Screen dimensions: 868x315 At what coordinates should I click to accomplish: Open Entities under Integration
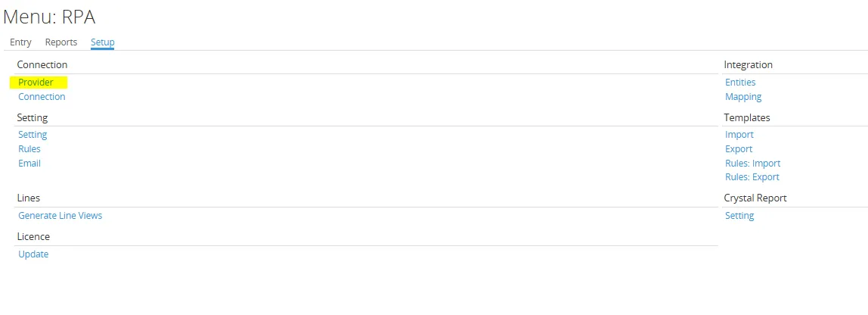pyautogui.click(x=740, y=83)
